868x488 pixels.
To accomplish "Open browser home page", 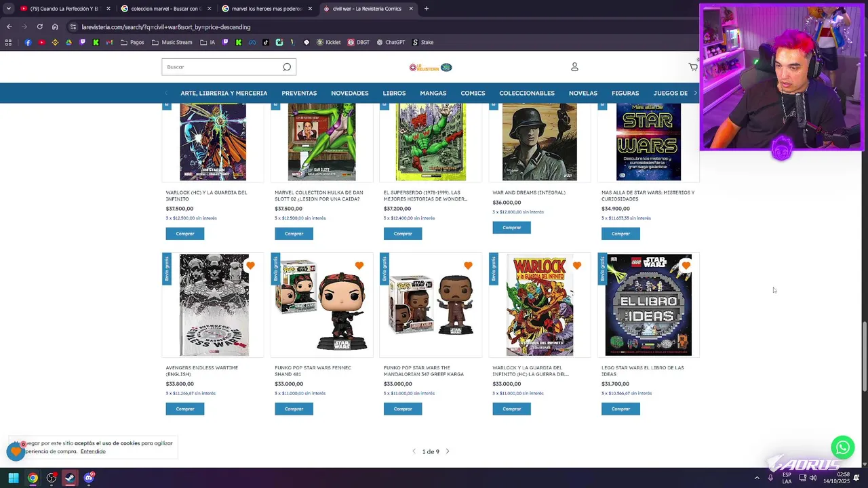I will point(55,27).
